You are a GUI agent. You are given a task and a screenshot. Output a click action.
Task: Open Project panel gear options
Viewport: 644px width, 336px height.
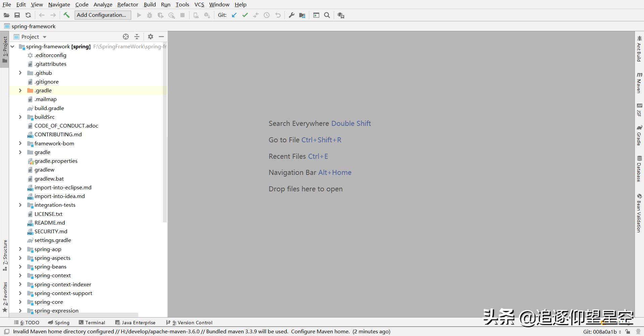[x=151, y=37]
